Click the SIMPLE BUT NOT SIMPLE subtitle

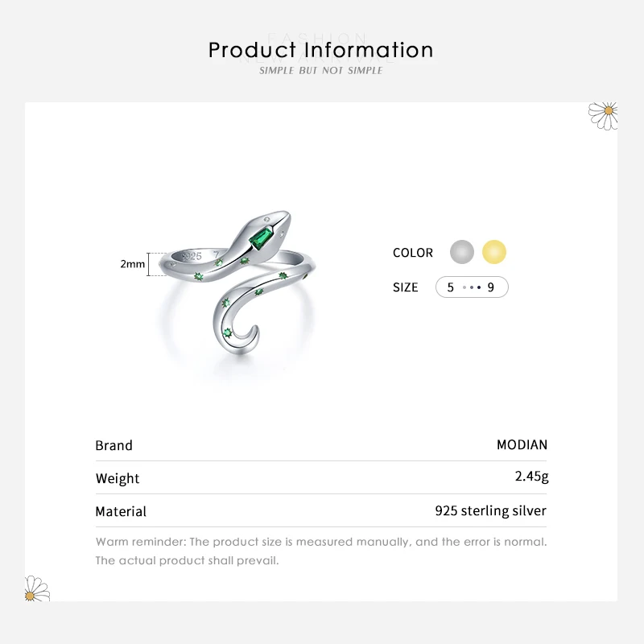[x=321, y=71]
